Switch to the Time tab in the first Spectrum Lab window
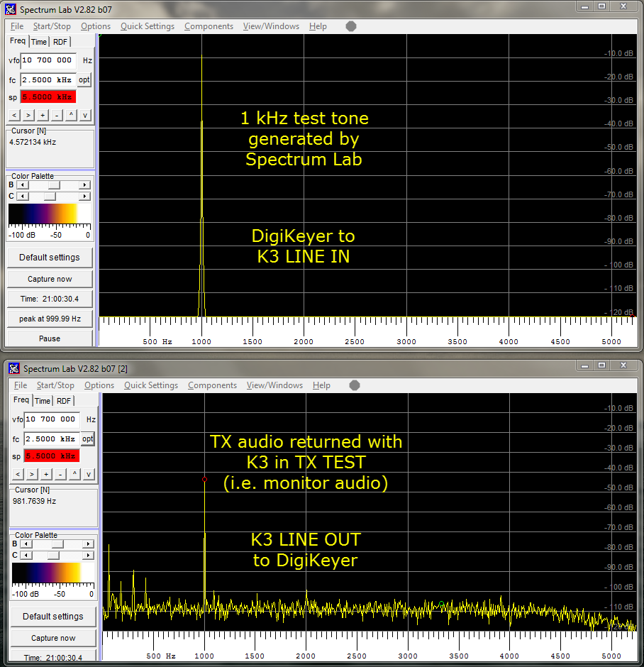 click(39, 42)
